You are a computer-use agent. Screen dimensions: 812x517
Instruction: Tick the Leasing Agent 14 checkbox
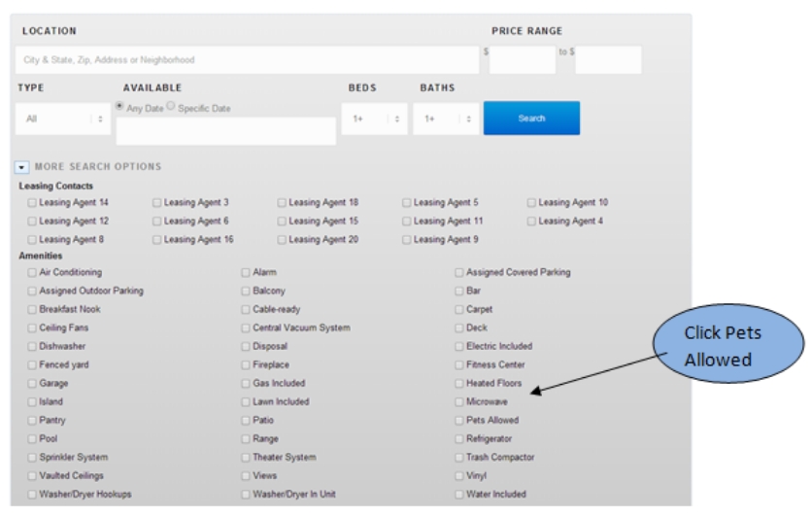[32, 203]
